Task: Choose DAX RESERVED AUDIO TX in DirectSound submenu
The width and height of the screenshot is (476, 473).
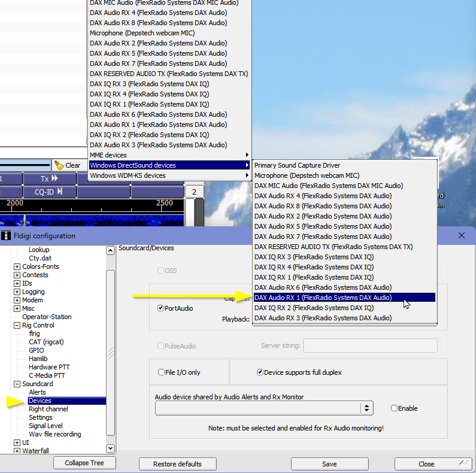Action: 344,247
